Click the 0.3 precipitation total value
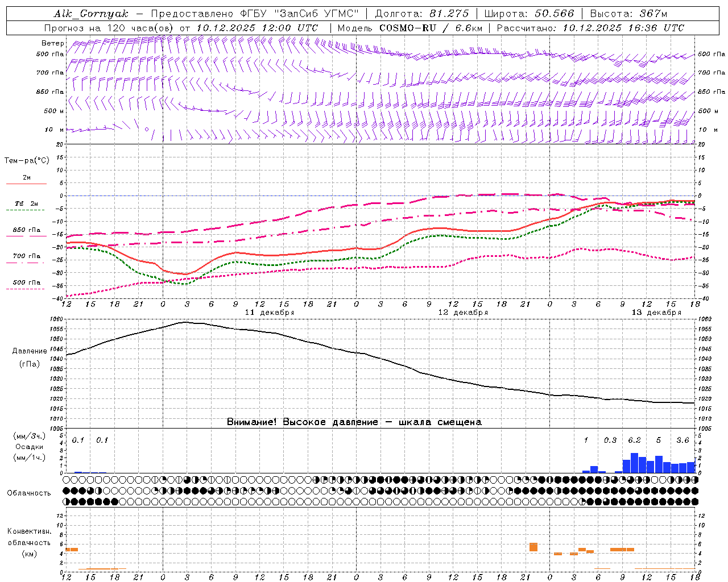This screenshot has height=582, width=728. tap(610, 440)
